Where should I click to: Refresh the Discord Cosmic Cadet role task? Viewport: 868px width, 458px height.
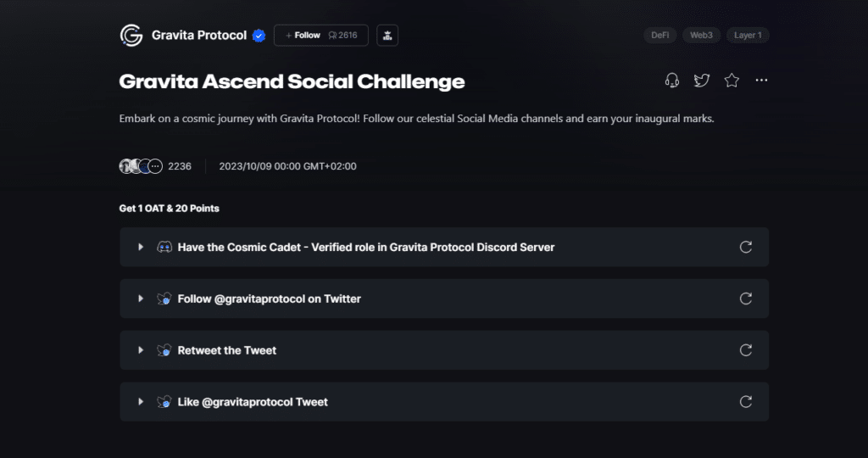click(x=746, y=247)
